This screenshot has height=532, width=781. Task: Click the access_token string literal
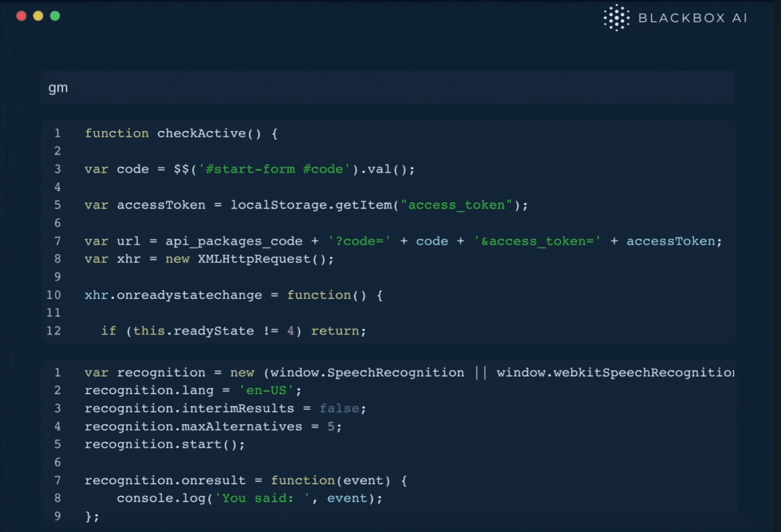tap(454, 205)
